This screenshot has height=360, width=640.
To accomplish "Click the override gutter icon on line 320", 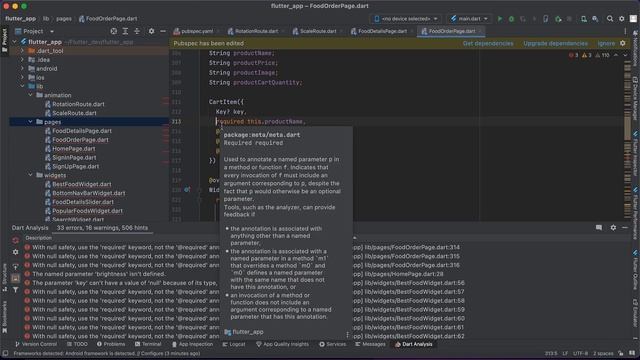I will [x=187, y=189].
